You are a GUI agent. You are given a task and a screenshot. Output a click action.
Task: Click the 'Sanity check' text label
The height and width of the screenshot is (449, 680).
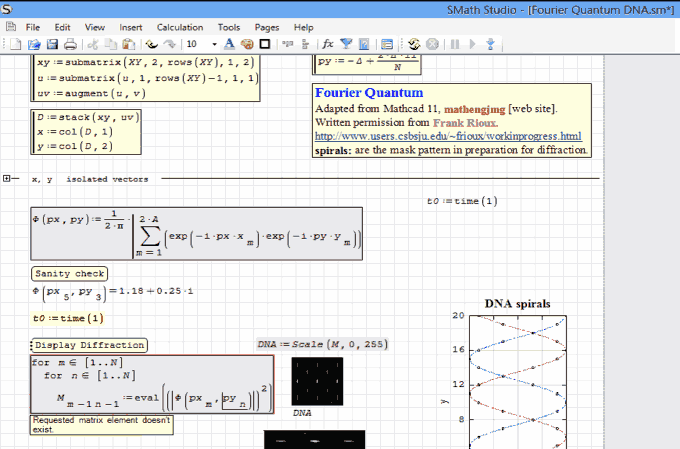coord(68,273)
